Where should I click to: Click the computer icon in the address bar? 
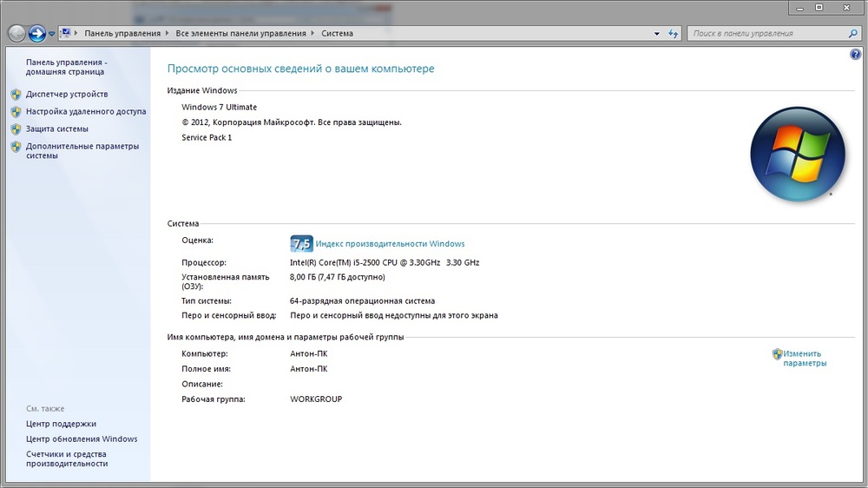65,33
